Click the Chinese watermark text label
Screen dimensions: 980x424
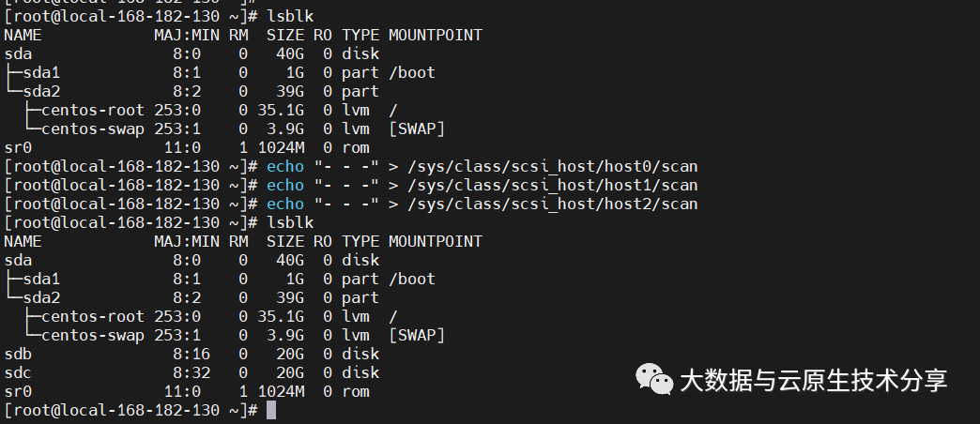[814, 380]
